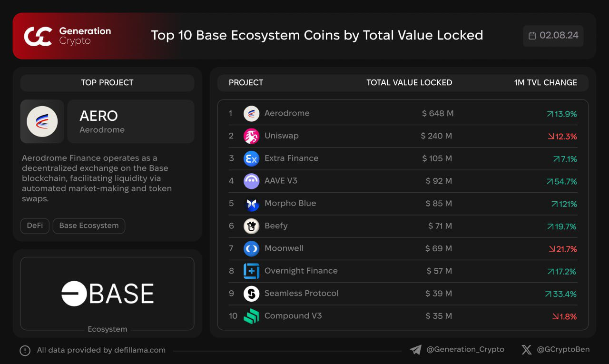Click the AERO ticker title
Image resolution: width=609 pixels, height=364 pixels.
pos(98,116)
